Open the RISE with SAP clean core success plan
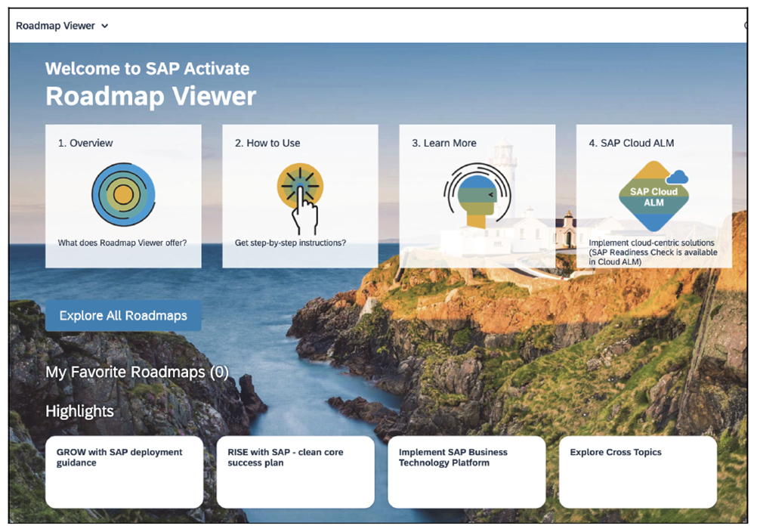Viewport: 757px width, 532px height. 295,472
